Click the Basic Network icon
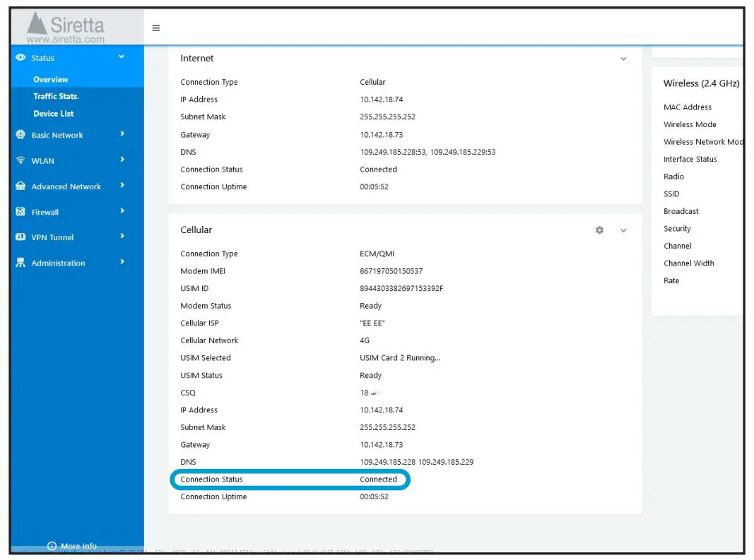 (20, 134)
